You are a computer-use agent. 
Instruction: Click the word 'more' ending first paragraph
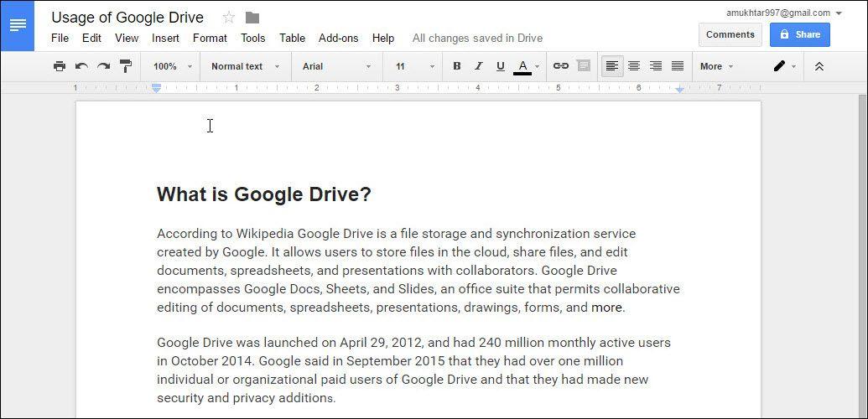coord(606,308)
